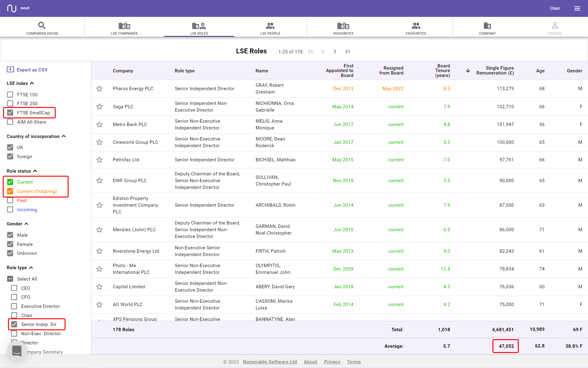Star the Cineworld Group PLC row

tap(99, 142)
